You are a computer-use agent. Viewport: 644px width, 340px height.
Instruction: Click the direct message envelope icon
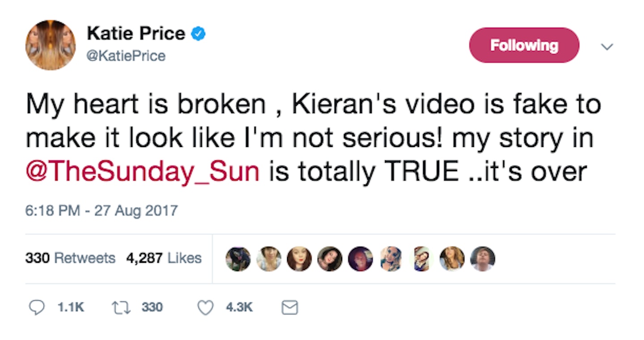pos(290,307)
